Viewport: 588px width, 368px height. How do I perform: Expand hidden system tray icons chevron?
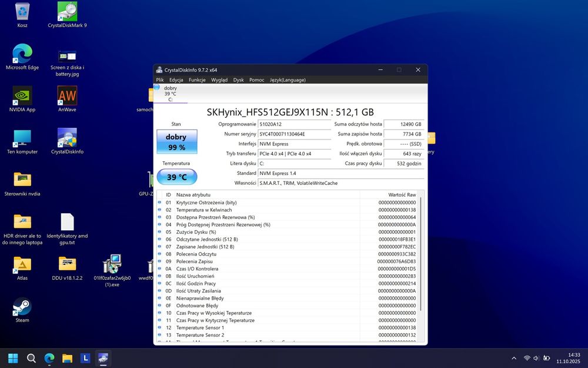[514, 358]
